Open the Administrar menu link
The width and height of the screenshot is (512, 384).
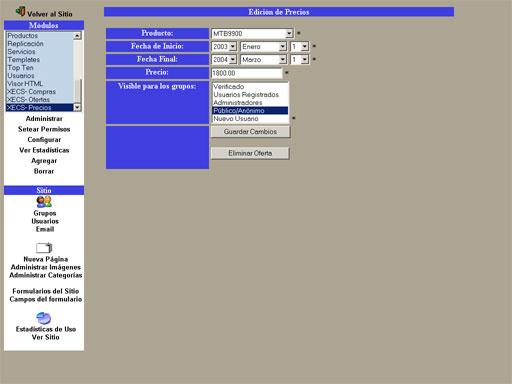(x=44, y=119)
